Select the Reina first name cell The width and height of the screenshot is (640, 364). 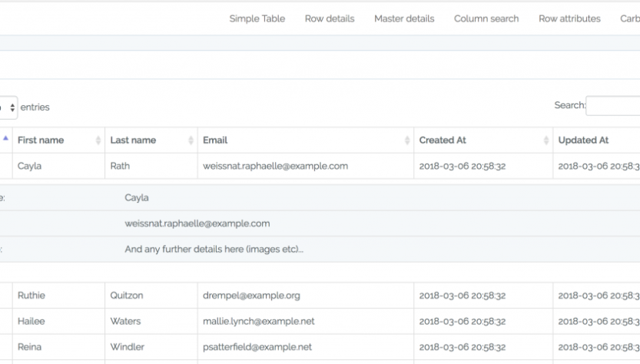pos(58,347)
